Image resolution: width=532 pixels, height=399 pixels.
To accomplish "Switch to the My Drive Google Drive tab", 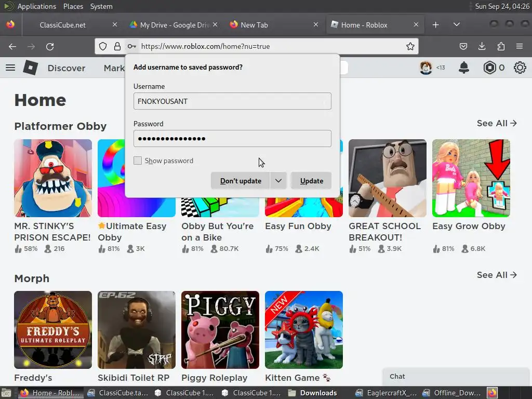I will 174,25.
